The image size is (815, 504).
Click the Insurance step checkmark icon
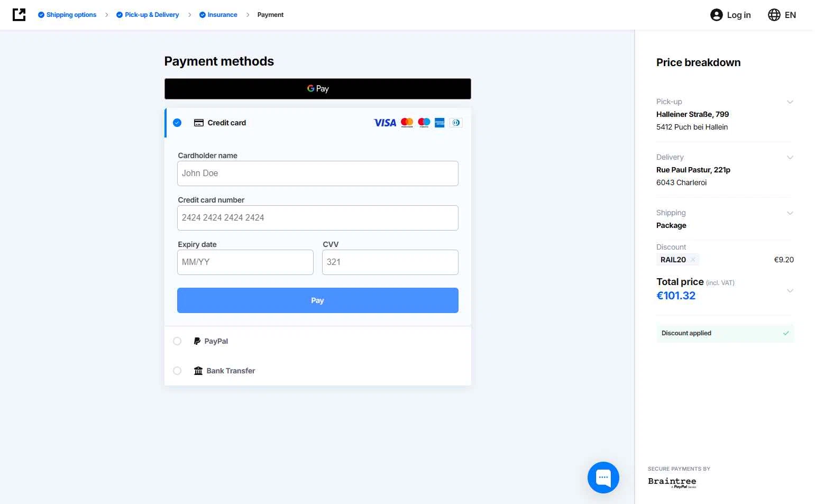(203, 15)
